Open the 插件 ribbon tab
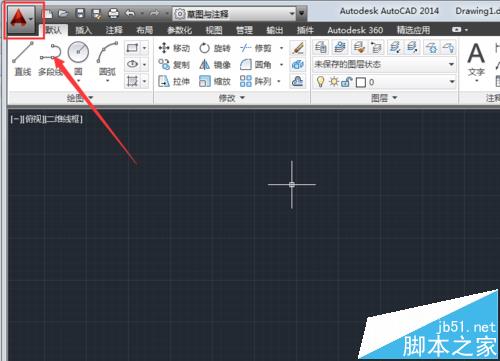This screenshot has height=361, width=500. pos(305,30)
